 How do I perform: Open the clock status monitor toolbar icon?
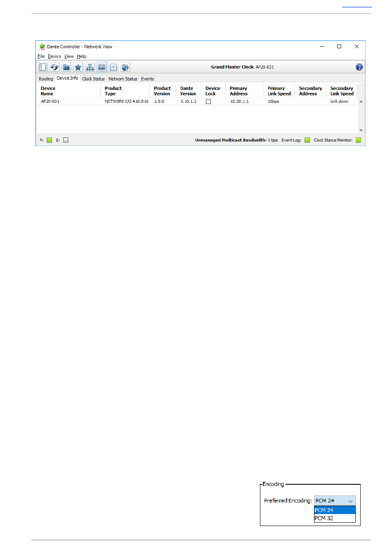pos(102,67)
